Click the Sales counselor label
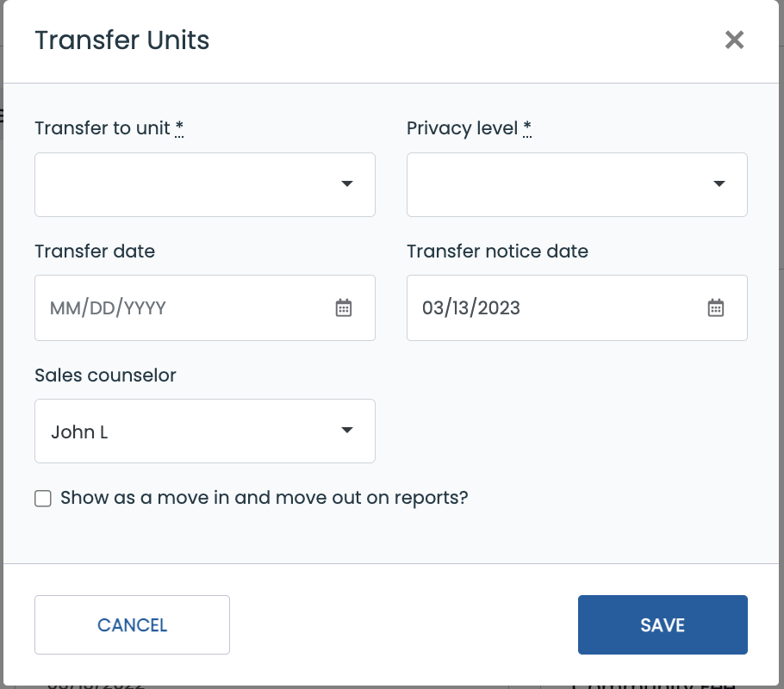 [x=105, y=375]
